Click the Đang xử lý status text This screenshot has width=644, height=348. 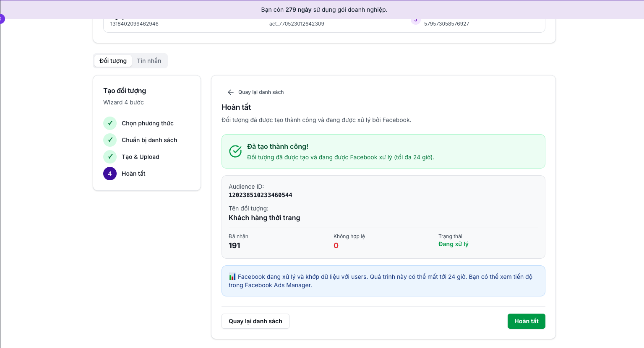coord(454,244)
